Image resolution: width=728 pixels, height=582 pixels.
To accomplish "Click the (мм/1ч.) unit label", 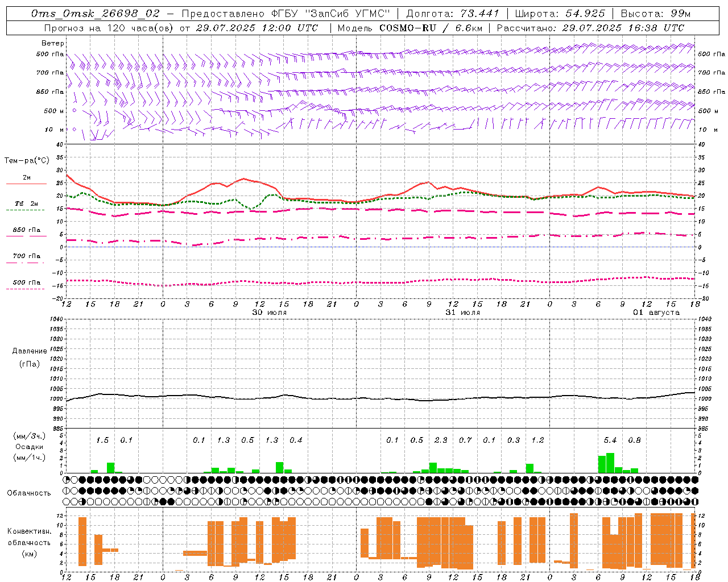I will (29, 458).
